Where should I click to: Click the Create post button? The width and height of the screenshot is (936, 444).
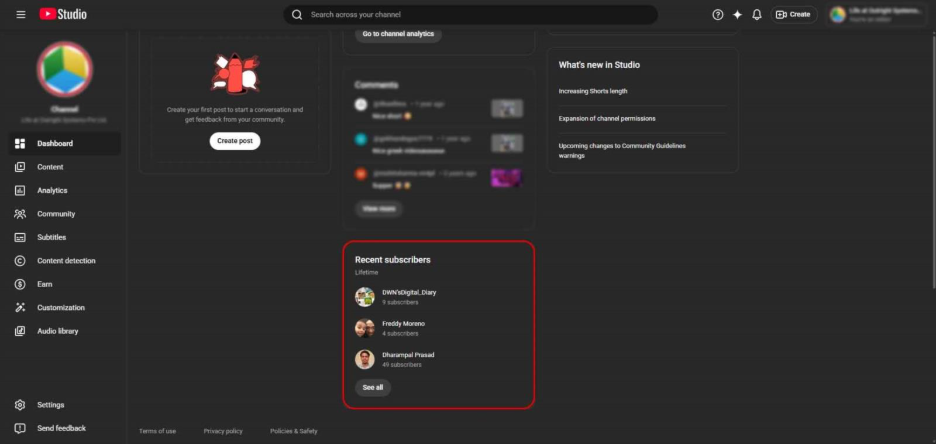tap(235, 141)
